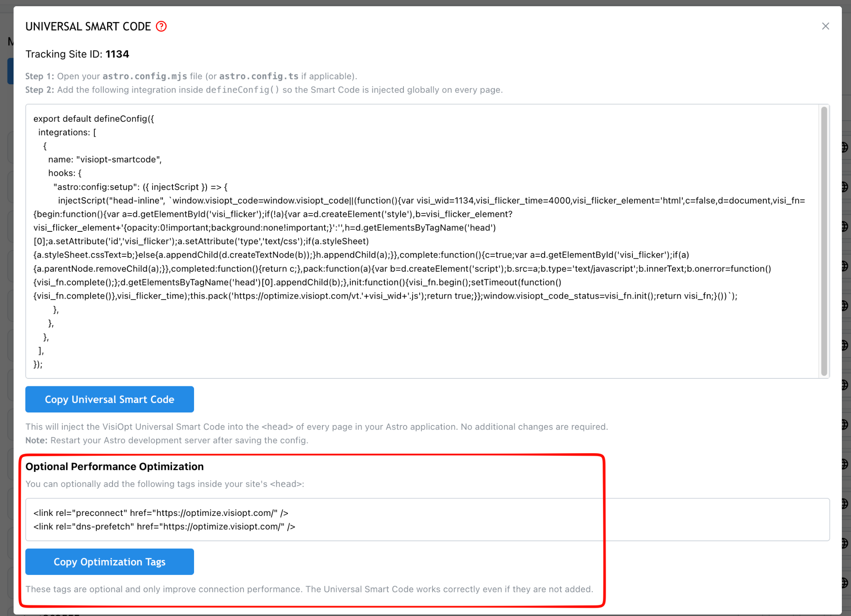This screenshot has height=616, width=851.
Task: Click the code box vertical scrollbar
Action: (x=824, y=241)
